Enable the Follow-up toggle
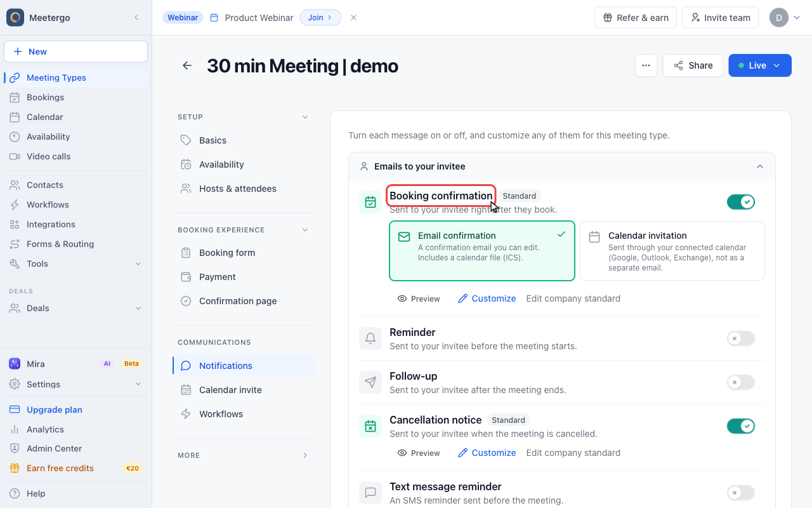Screen dimensions: 812x508 coord(741,382)
